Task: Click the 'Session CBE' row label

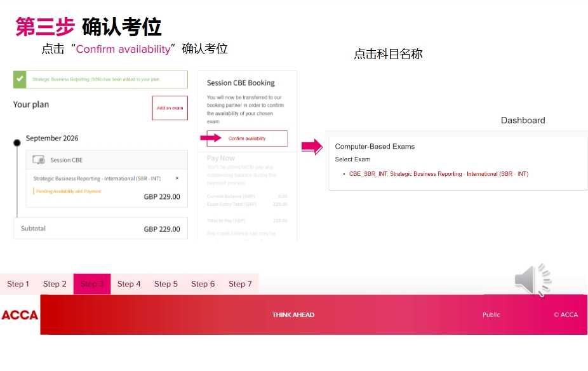Action: [x=67, y=160]
